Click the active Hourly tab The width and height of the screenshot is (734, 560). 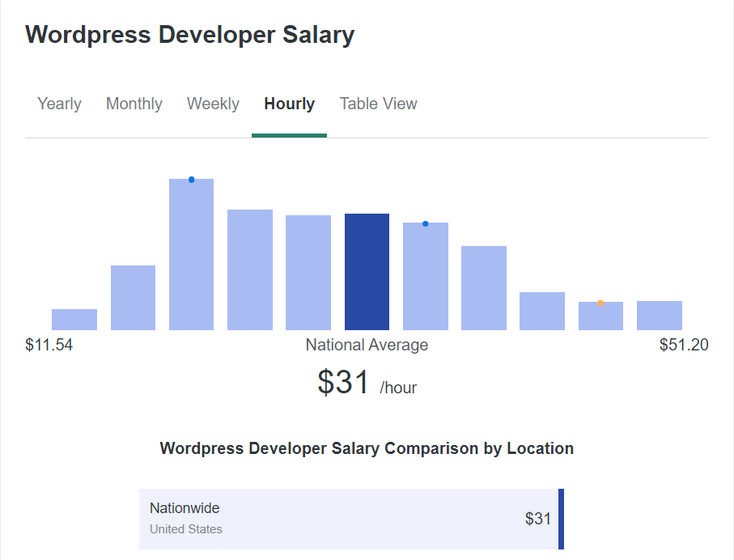pos(289,104)
